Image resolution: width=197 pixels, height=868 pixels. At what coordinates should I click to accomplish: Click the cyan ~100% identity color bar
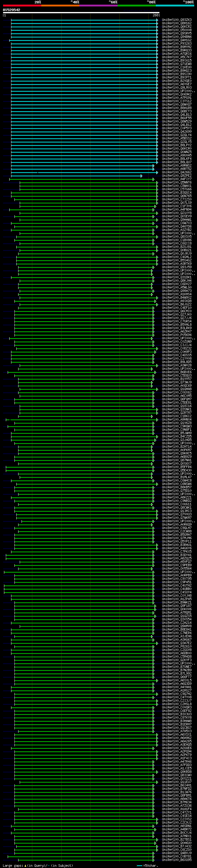tap(175, 6)
